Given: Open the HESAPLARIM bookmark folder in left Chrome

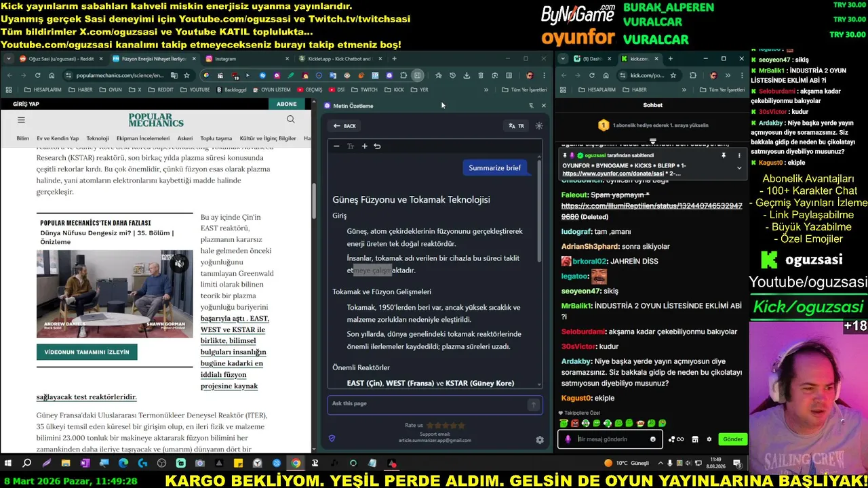Looking at the screenshot, I should [42, 89].
